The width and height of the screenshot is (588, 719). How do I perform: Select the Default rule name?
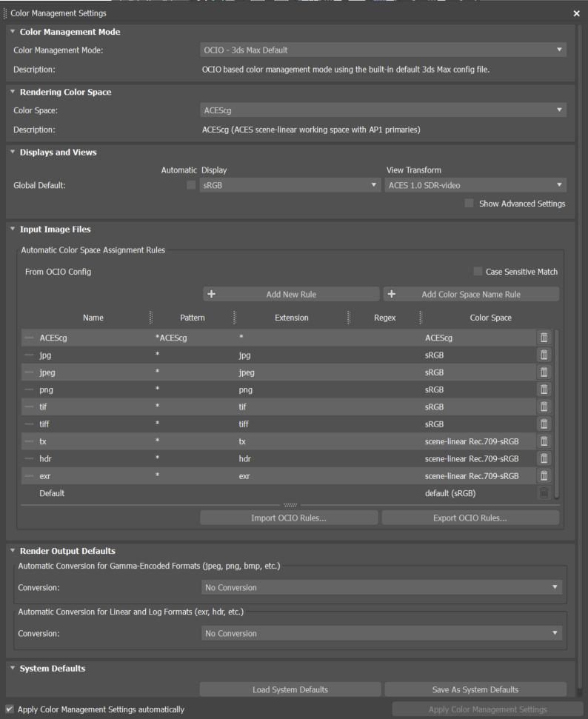pyautogui.click(x=52, y=493)
